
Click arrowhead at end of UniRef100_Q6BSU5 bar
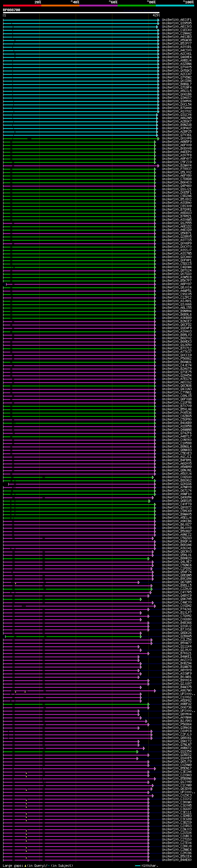coord(150,501)
